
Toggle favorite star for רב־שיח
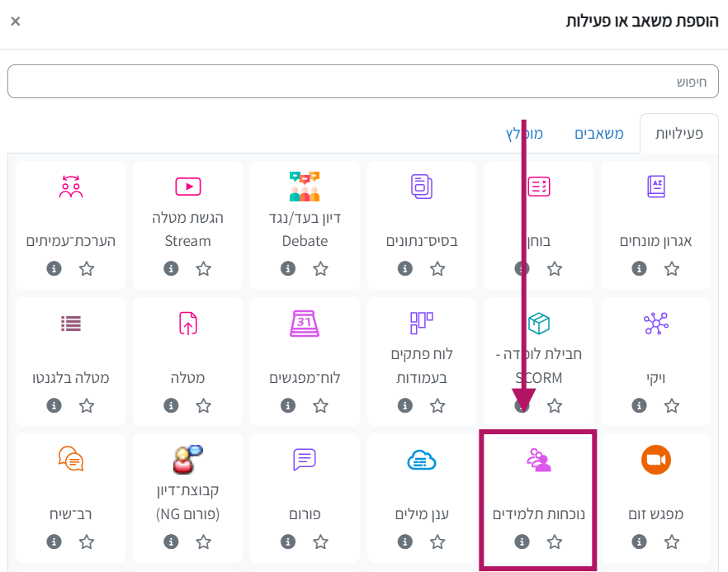[87, 541]
